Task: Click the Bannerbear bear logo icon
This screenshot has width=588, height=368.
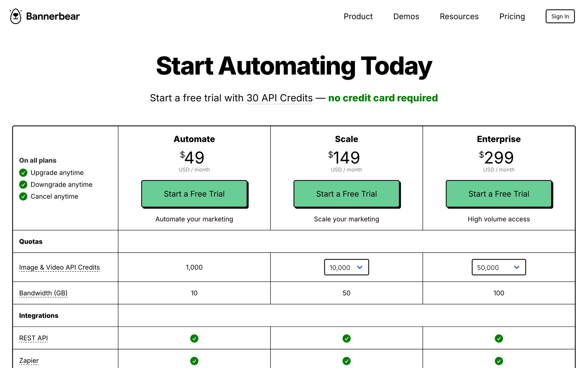Action: (x=16, y=16)
